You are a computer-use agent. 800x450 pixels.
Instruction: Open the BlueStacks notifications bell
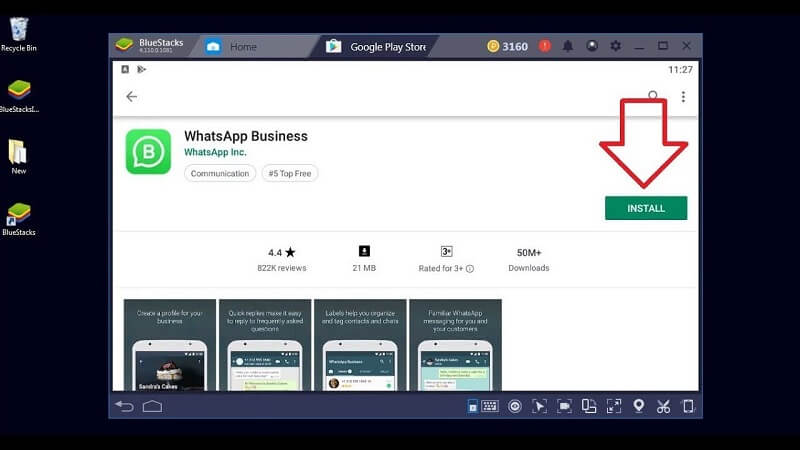point(568,46)
